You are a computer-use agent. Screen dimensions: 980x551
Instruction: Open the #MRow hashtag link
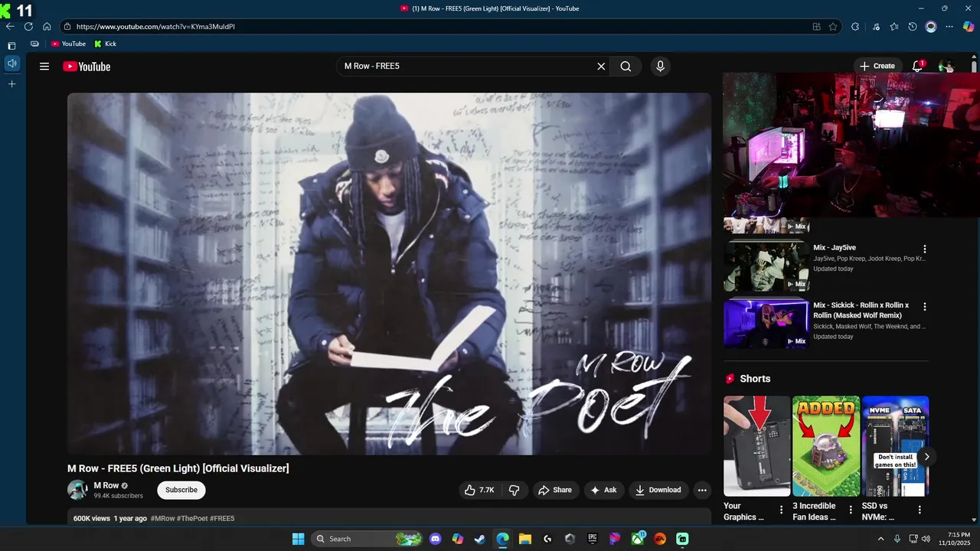[x=162, y=518]
